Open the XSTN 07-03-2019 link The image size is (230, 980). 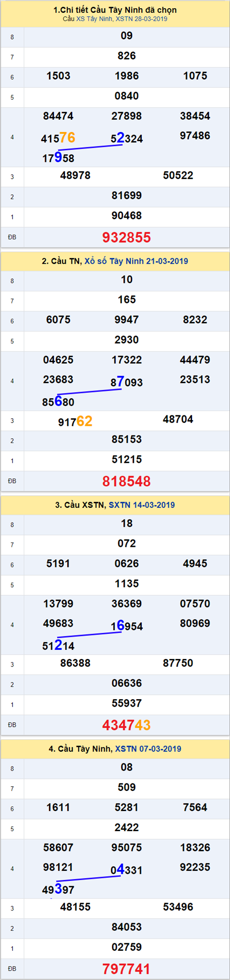(148, 749)
